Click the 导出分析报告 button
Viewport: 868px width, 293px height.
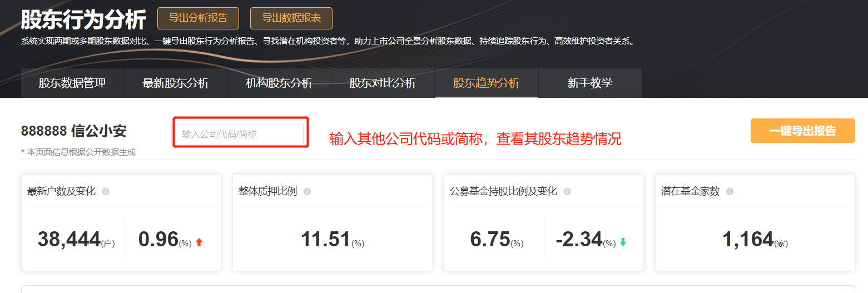click(x=198, y=18)
